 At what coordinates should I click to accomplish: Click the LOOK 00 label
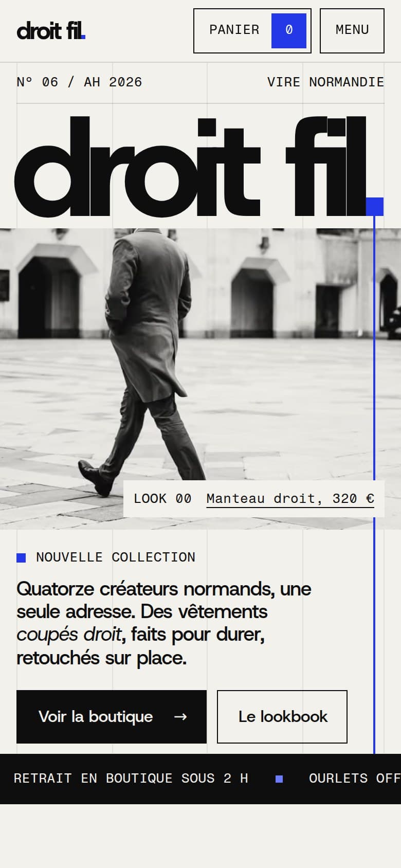162,499
